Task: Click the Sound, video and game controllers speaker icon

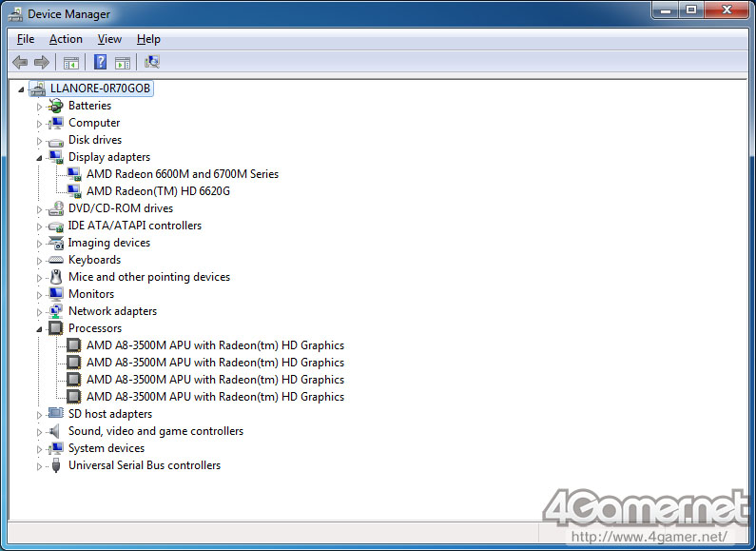Action: [x=56, y=431]
